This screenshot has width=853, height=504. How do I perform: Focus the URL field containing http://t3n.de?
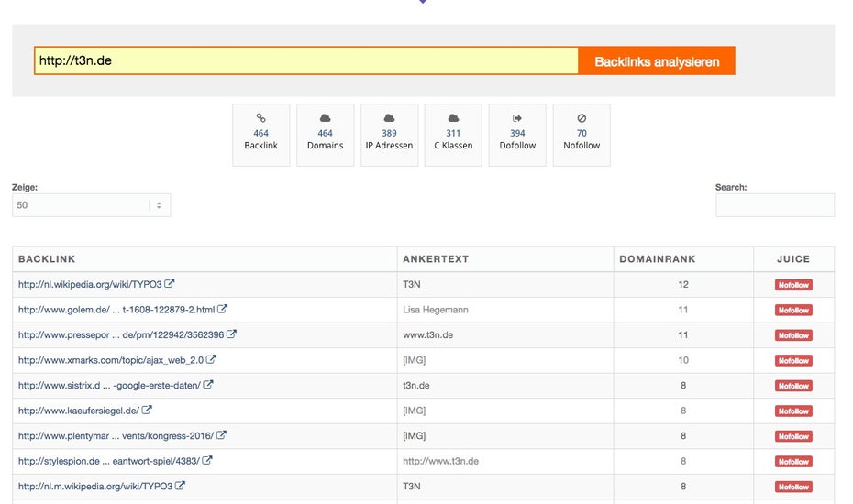tap(305, 60)
